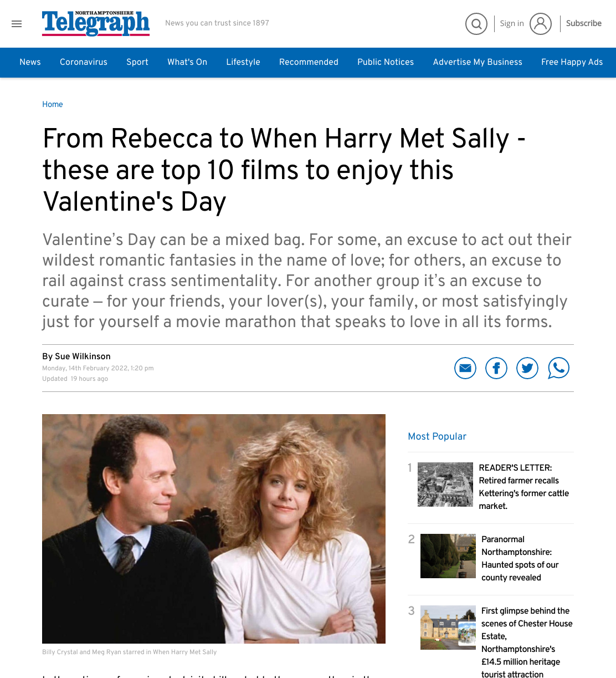The height and width of the screenshot is (678, 616).
Task: Follow the Home breadcrumb link
Action: pyautogui.click(x=53, y=104)
